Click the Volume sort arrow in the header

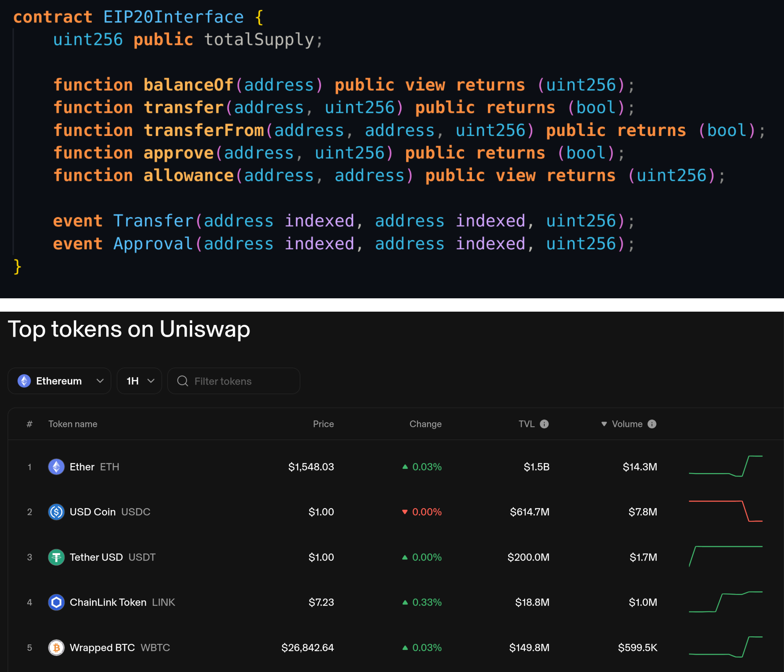pyautogui.click(x=604, y=424)
